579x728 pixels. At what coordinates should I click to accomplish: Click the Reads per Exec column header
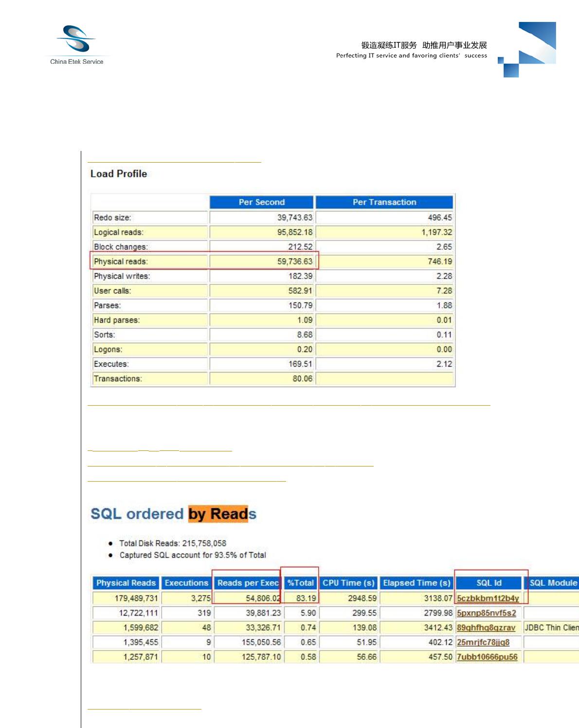248,583
